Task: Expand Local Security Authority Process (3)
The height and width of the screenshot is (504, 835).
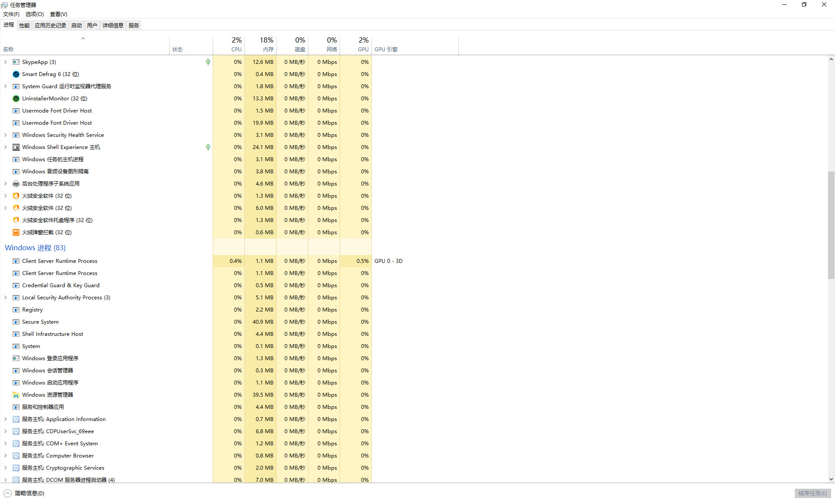Action: pos(6,298)
